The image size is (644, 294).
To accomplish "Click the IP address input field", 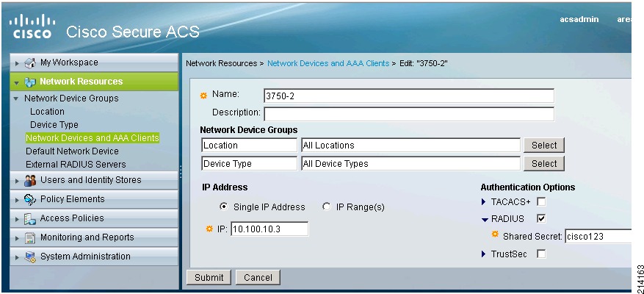I will click(269, 229).
